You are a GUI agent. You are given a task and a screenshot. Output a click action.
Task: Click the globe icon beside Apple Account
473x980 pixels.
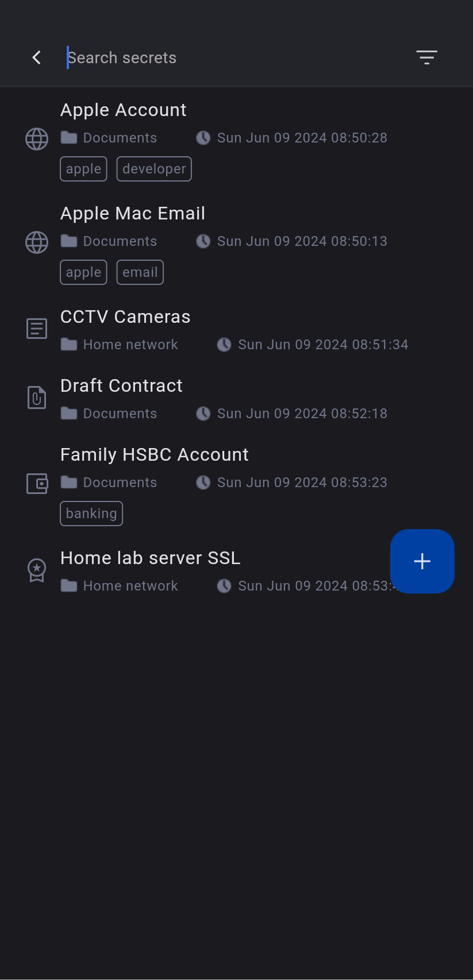(x=37, y=139)
